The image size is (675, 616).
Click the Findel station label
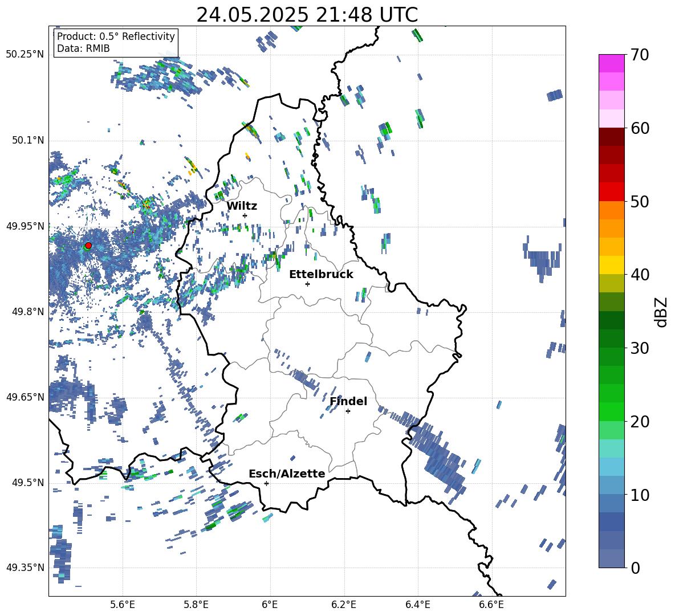click(x=348, y=401)
